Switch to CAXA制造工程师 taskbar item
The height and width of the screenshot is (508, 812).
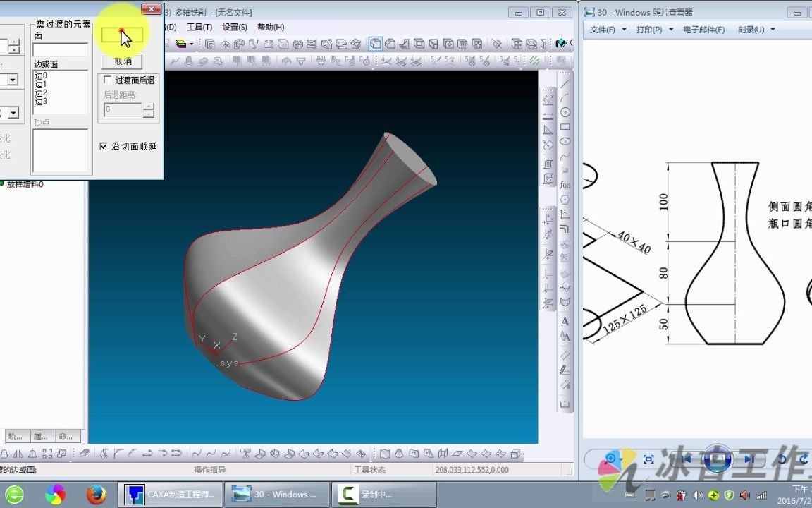(171, 495)
